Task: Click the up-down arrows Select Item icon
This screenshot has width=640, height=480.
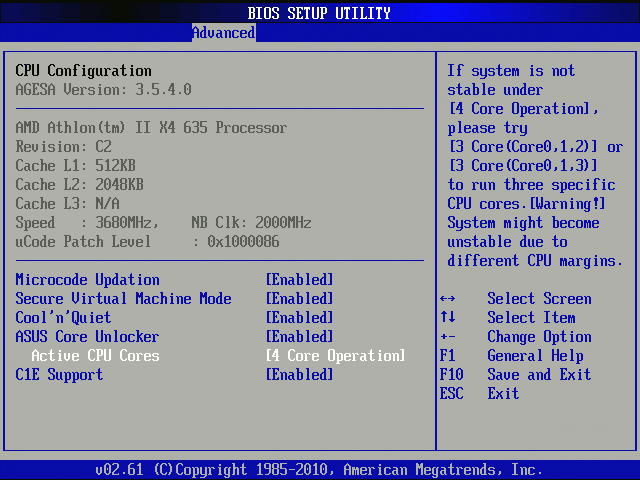Action: point(448,317)
